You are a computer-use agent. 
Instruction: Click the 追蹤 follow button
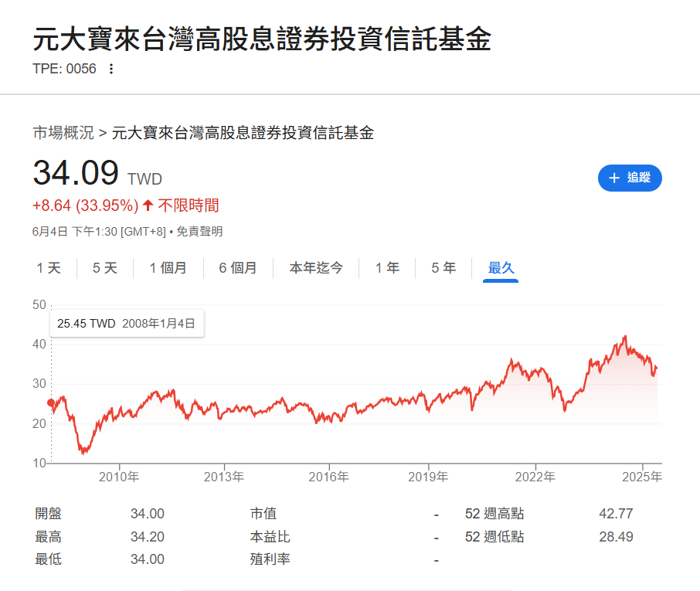coord(630,178)
